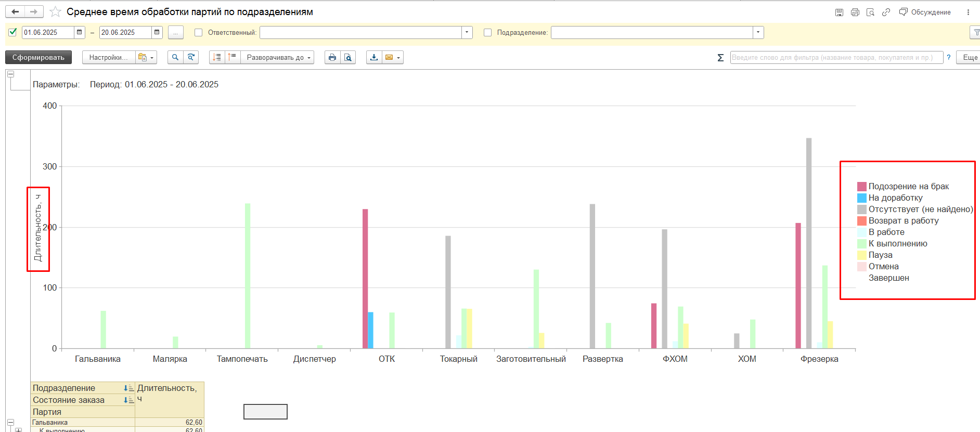The image size is (980, 432).
Task: Open calendar picker for start date 01.06.2025
Action: pyautogui.click(x=79, y=32)
